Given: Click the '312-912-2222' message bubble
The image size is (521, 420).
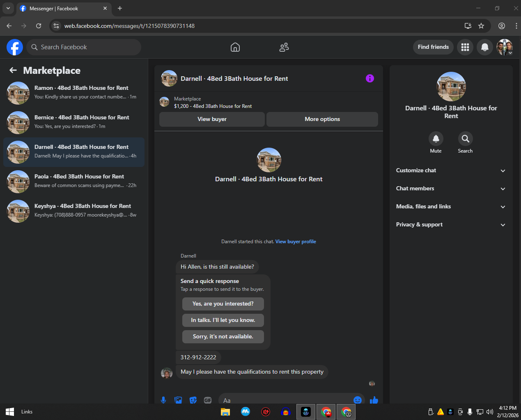Looking at the screenshot, I should [x=198, y=357].
